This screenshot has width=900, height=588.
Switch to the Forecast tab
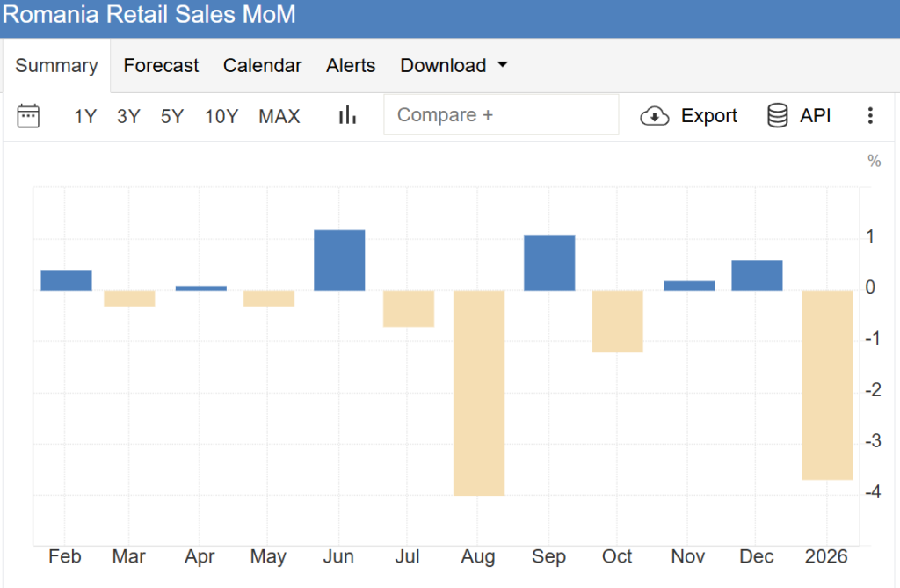[161, 66]
